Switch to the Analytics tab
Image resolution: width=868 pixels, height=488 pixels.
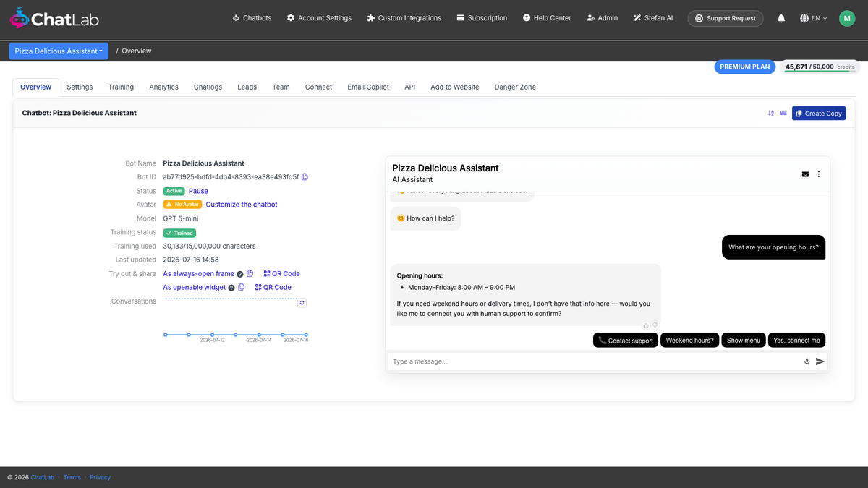point(163,87)
